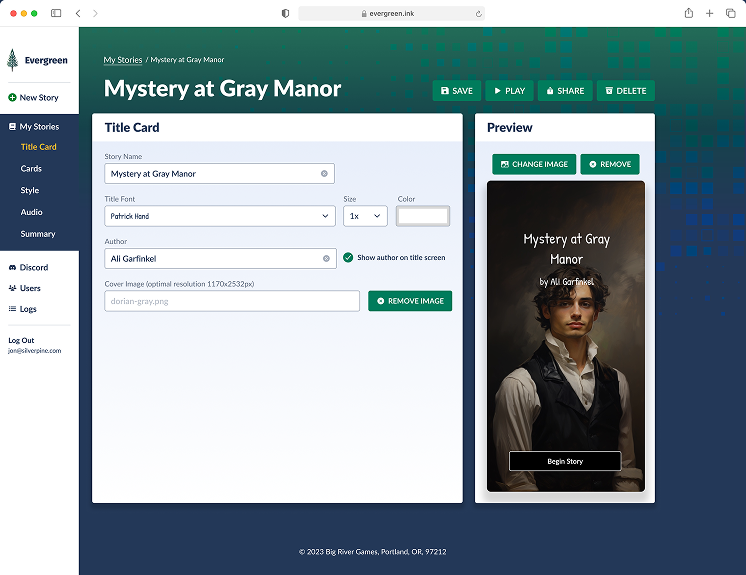Open a new tab with the plus icon

tap(709, 13)
